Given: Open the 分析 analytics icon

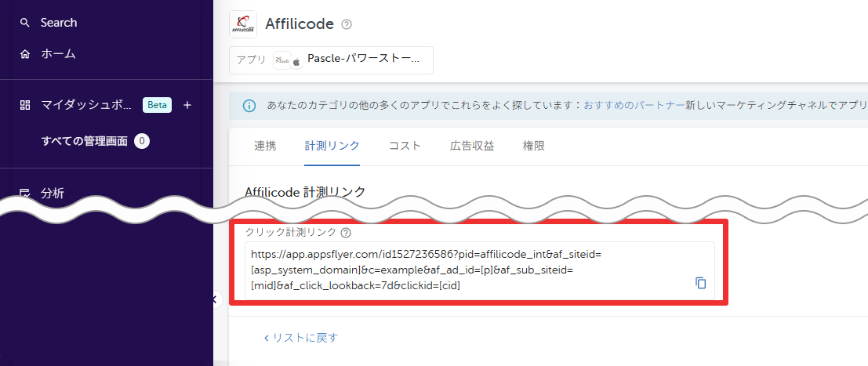Looking at the screenshot, I should [24, 194].
